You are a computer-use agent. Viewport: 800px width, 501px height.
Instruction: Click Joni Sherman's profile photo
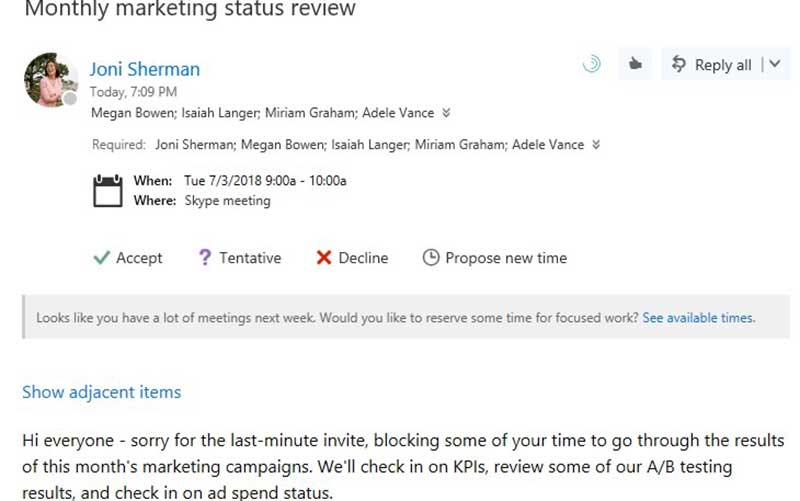[x=50, y=79]
